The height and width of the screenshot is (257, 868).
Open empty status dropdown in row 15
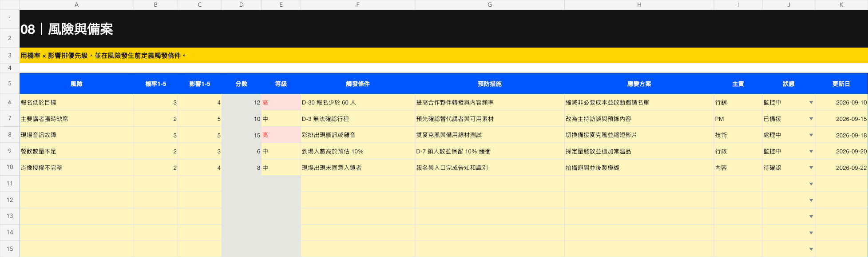click(x=811, y=249)
